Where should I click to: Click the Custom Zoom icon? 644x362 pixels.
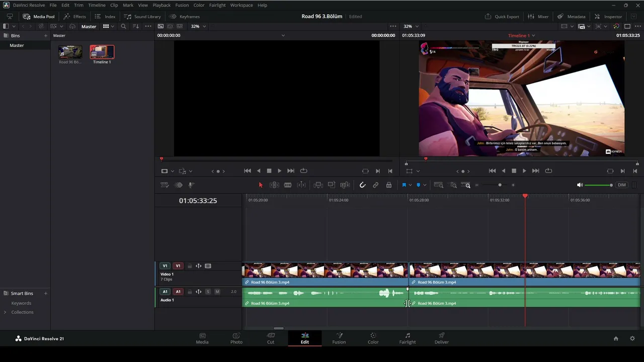(x=466, y=185)
